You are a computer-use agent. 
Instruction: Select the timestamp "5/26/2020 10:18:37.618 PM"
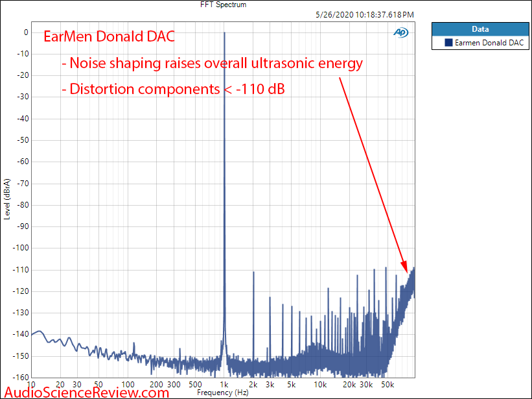[365, 15]
